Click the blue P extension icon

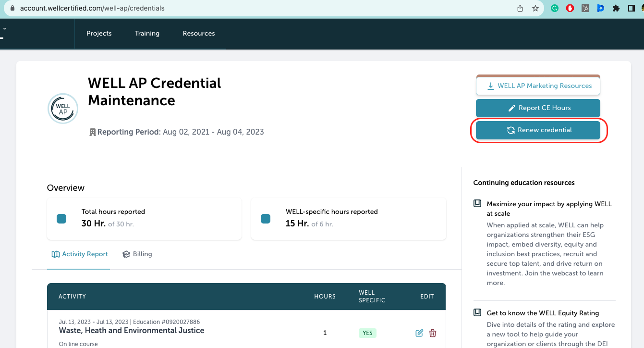(601, 8)
